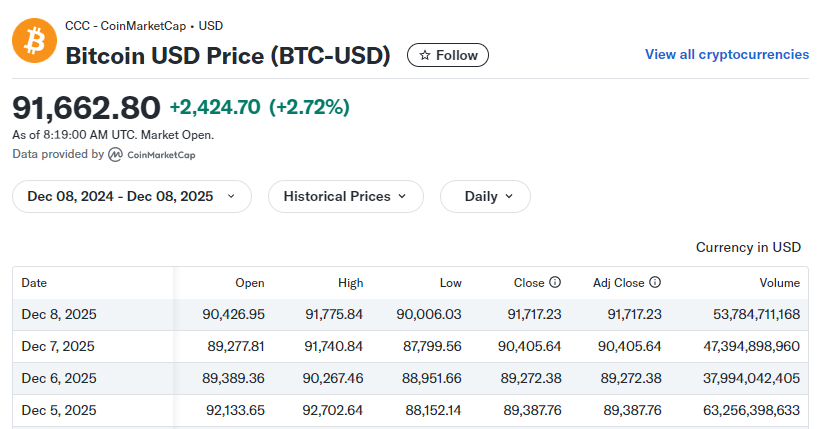Click the Low column header

point(450,283)
